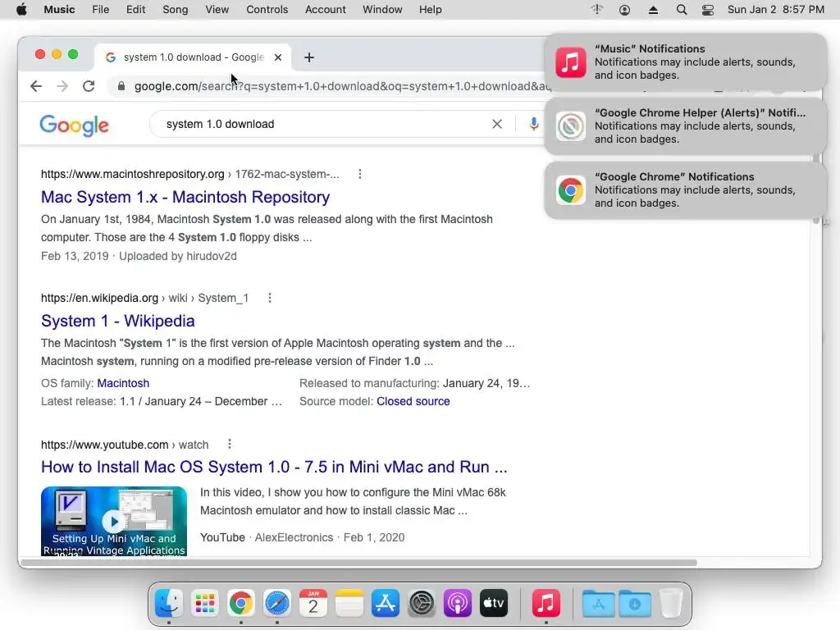Viewport: 840px width, 630px height.
Task: Open Finder from the Dock
Action: click(x=169, y=603)
